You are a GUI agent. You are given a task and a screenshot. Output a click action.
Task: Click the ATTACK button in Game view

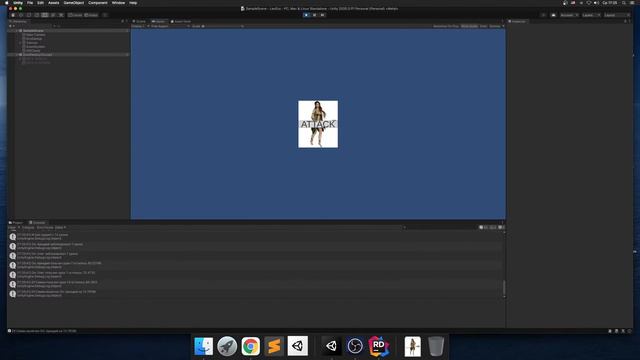coord(318,124)
